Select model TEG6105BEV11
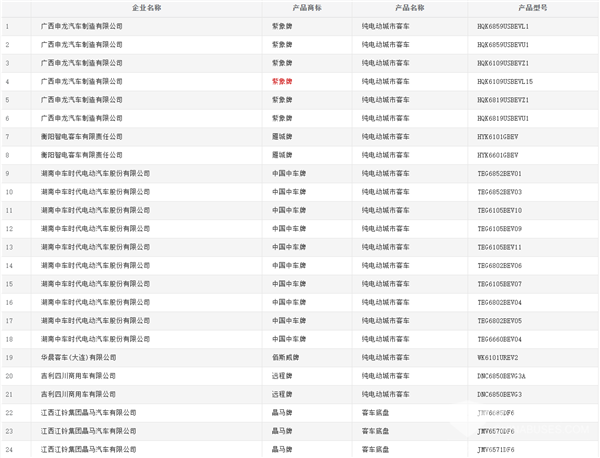600x458 pixels. tap(501, 247)
